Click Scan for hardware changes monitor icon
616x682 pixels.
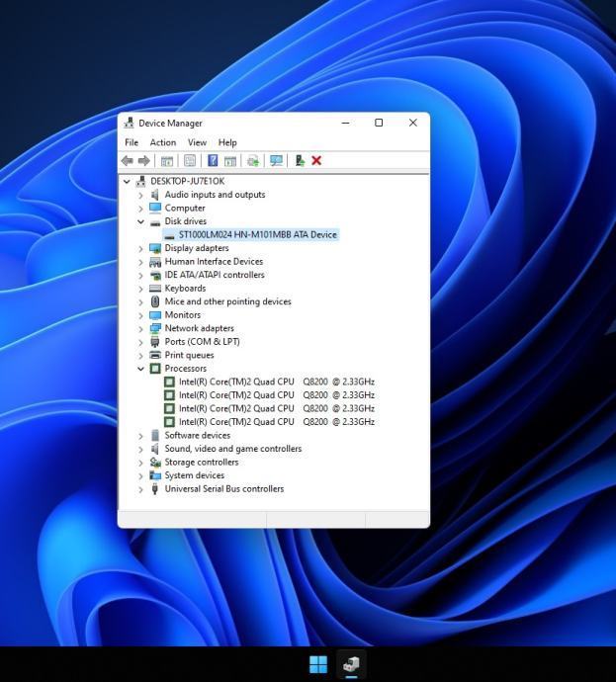(x=276, y=160)
